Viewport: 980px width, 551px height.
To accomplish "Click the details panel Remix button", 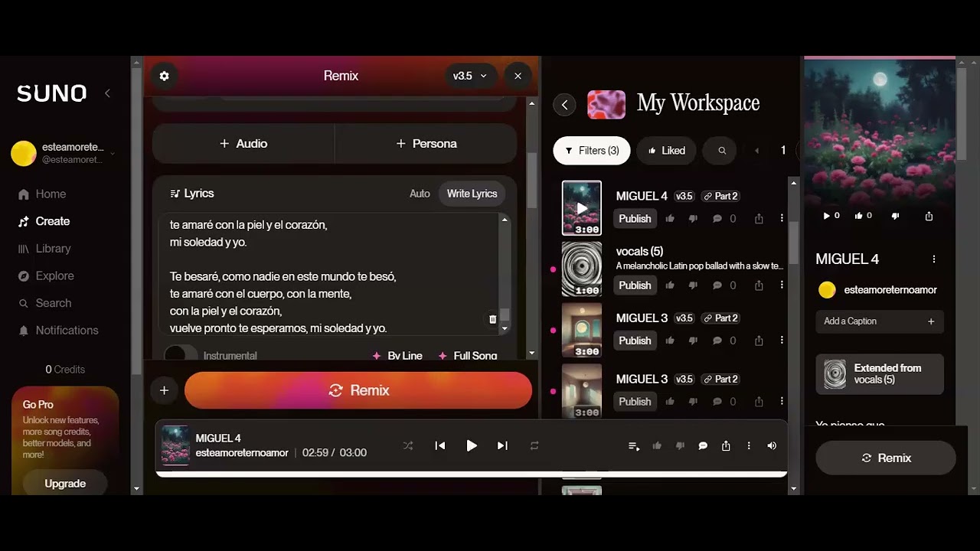I will pyautogui.click(x=886, y=458).
